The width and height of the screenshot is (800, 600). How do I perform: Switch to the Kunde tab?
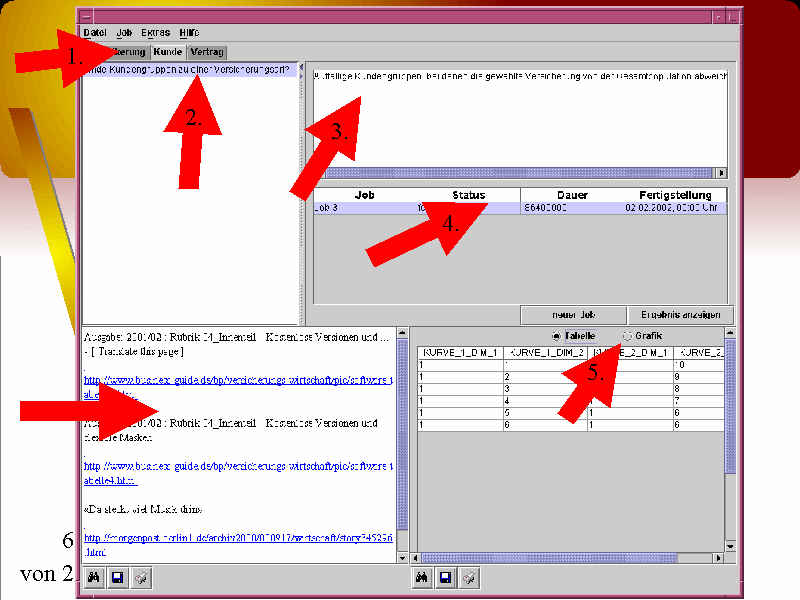[167, 52]
